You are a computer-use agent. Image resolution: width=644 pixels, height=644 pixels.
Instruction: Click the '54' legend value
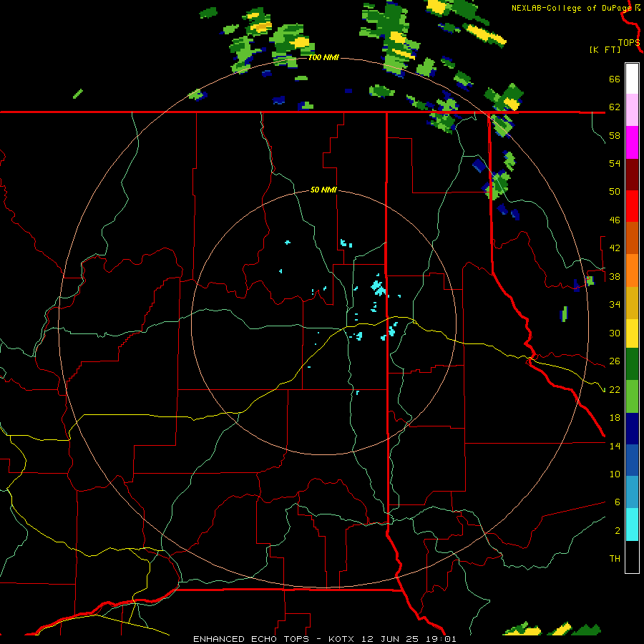pos(615,163)
